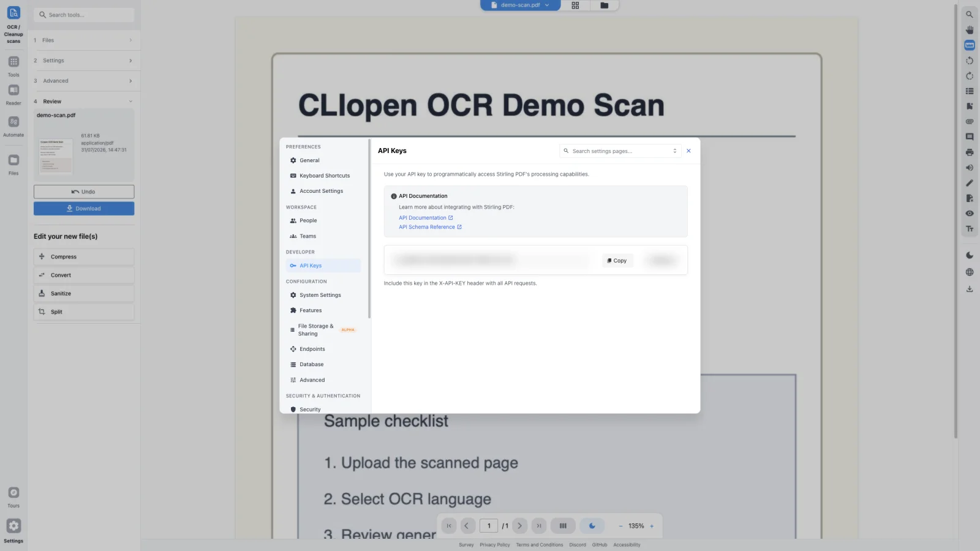Click the text size Tt icon
The height and width of the screenshot is (551, 980).
pos(970,229)
